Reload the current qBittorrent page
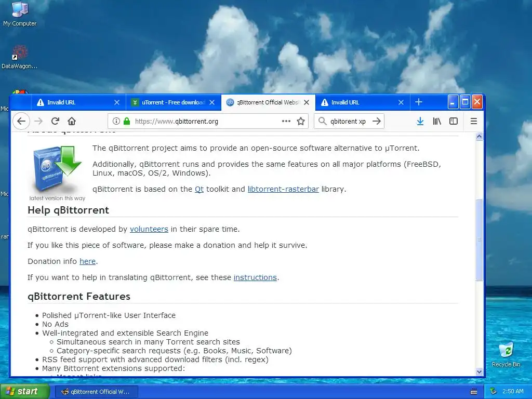Image resolution: width=532 pixels, height=399 pixels. [x=55, y=121]
